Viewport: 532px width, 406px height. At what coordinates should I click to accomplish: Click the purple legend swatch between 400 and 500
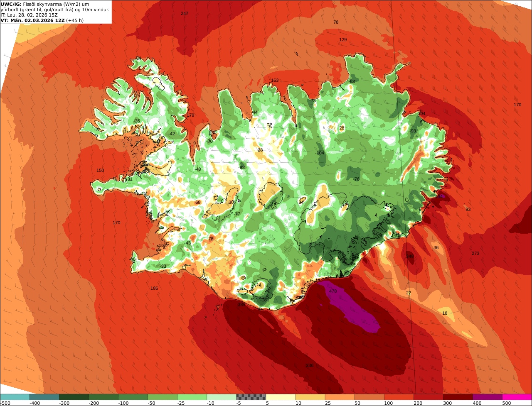(488, 397)
